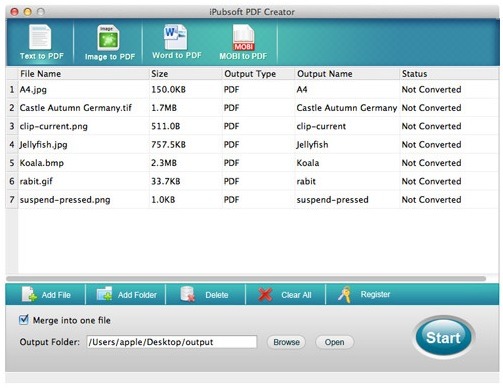
Task: Select file A4.jpg
Action: click(x=33, y=90)
